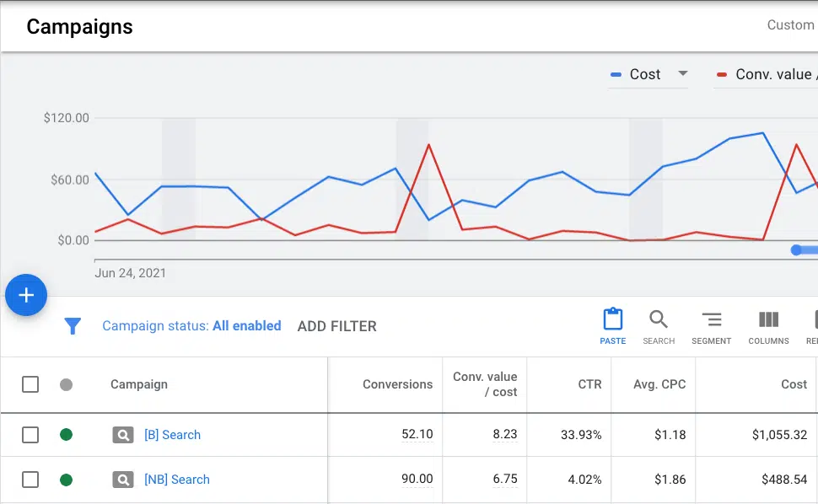Open the Conv. value metric selector
The image size is (818, 504).
[x=766, y=74]
